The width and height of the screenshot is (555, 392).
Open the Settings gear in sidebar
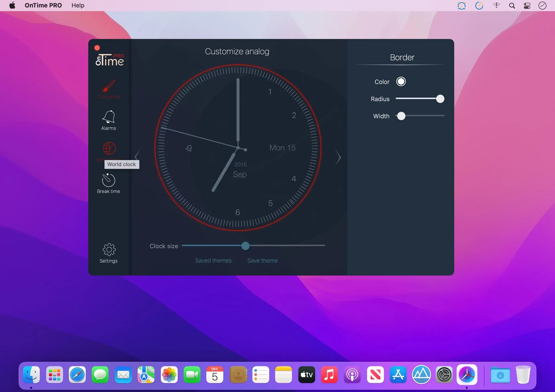point(109,249)
